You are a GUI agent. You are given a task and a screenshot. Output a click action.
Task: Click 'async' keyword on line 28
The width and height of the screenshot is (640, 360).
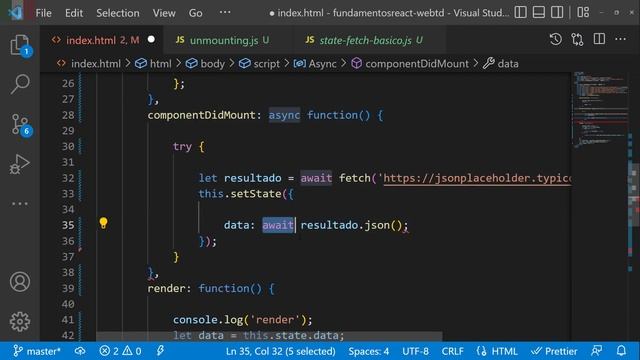click(x=284, y=115)
